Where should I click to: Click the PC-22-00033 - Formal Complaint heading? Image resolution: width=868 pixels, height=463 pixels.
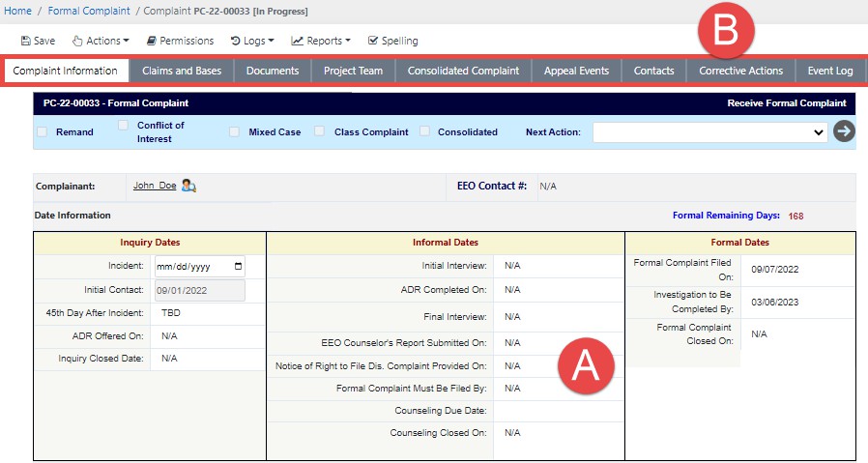pos(116,103)
